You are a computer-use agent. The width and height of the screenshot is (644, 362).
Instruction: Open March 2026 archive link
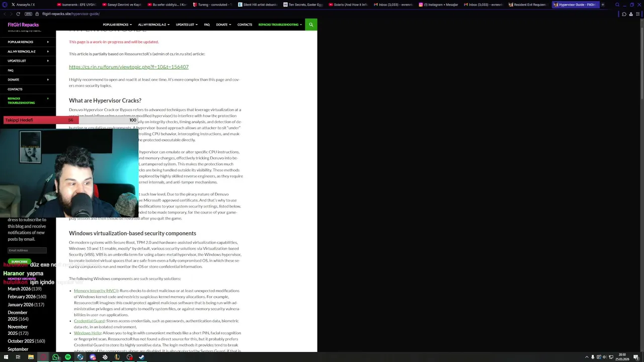point(19,289)
